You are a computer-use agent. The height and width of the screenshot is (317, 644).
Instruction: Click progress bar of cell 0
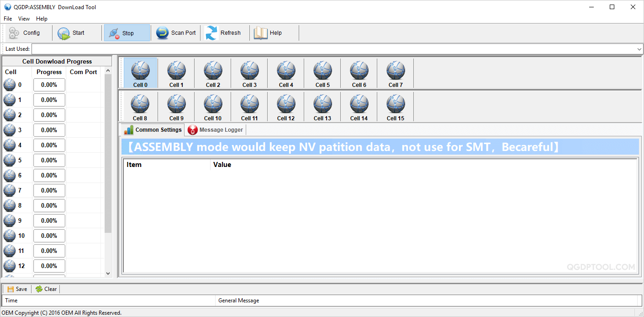point(49,85)
